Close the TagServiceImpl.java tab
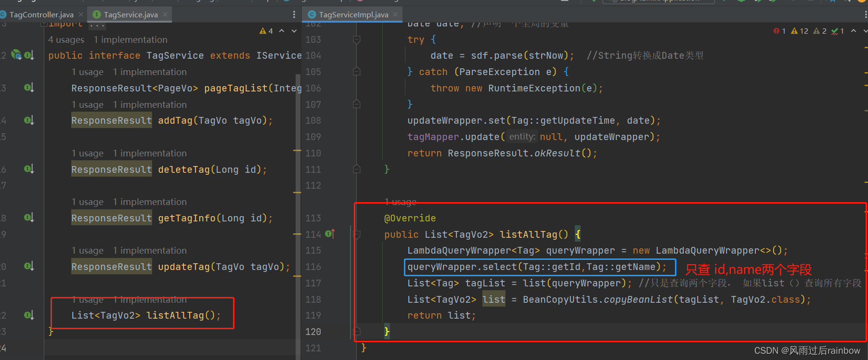Image resolution: width=868 pixels, height=360 pixels. tap(396, 14)
